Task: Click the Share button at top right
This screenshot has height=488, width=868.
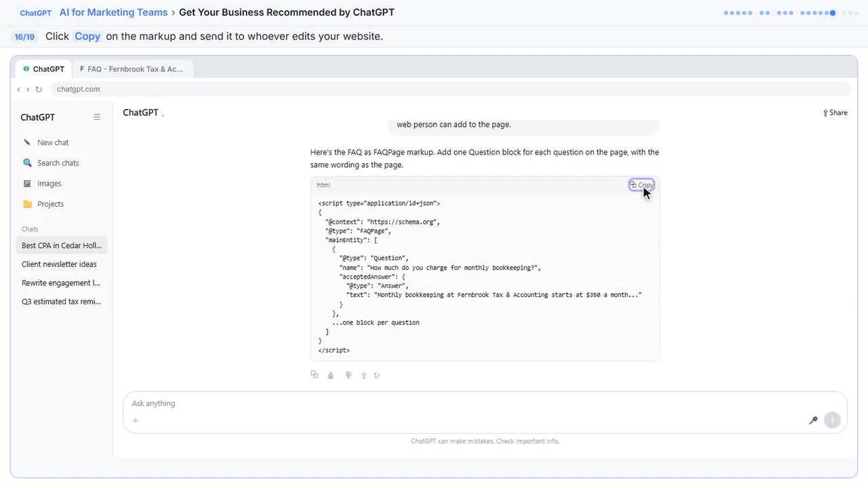Action: (x=835, y=113)
